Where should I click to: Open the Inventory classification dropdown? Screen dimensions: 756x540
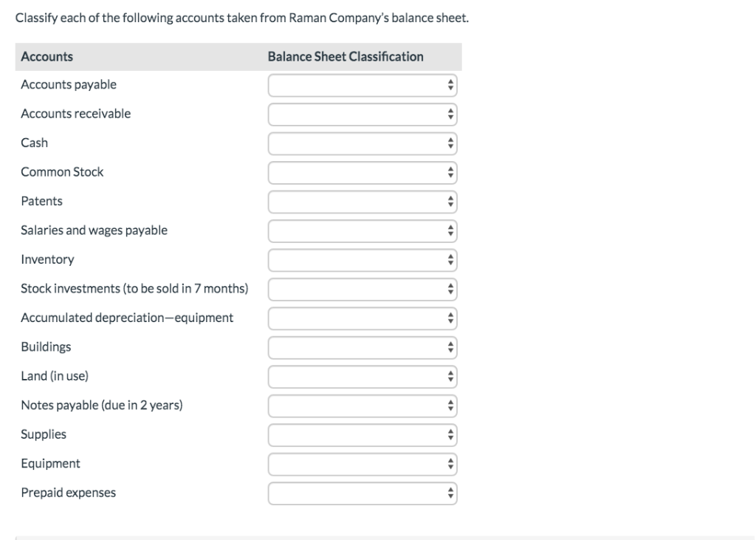pos(362,259)
